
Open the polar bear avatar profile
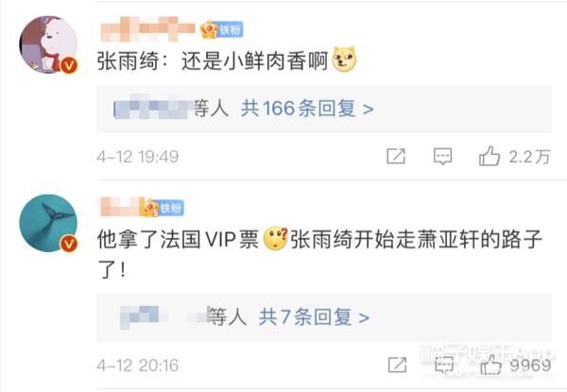[48, 44]
